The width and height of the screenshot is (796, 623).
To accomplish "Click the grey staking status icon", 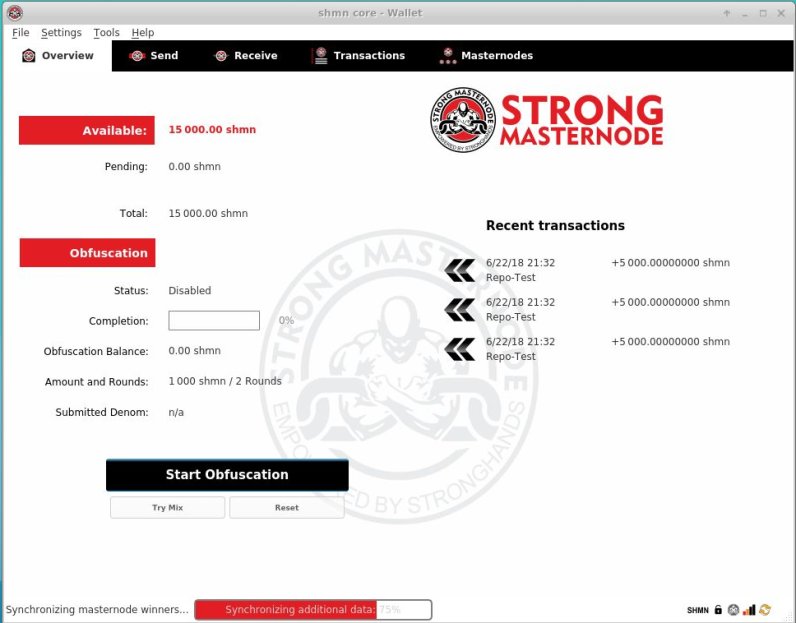I will (x=733, y=609).
